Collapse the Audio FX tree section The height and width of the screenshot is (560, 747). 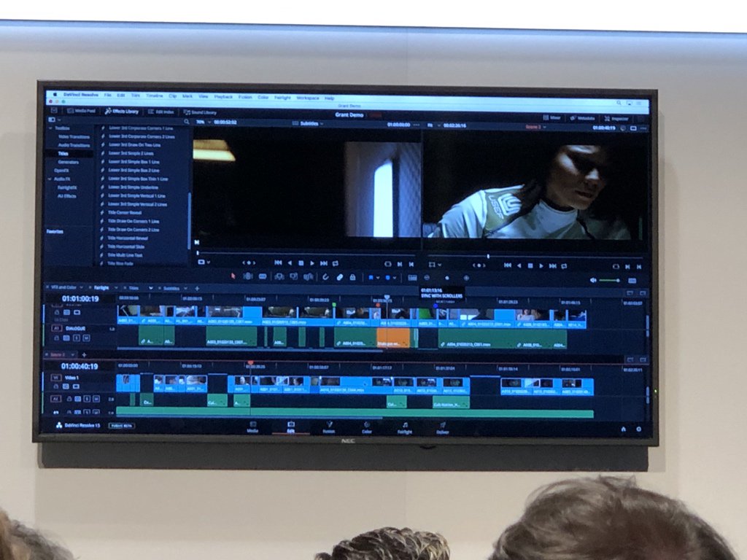pyautogui.click(x=50, y=179)
